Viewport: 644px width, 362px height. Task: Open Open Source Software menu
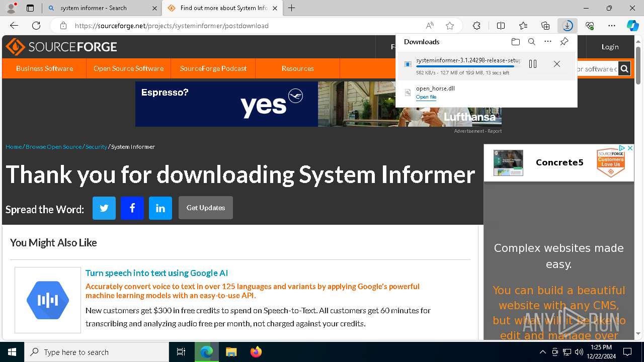tap(128, 68)
